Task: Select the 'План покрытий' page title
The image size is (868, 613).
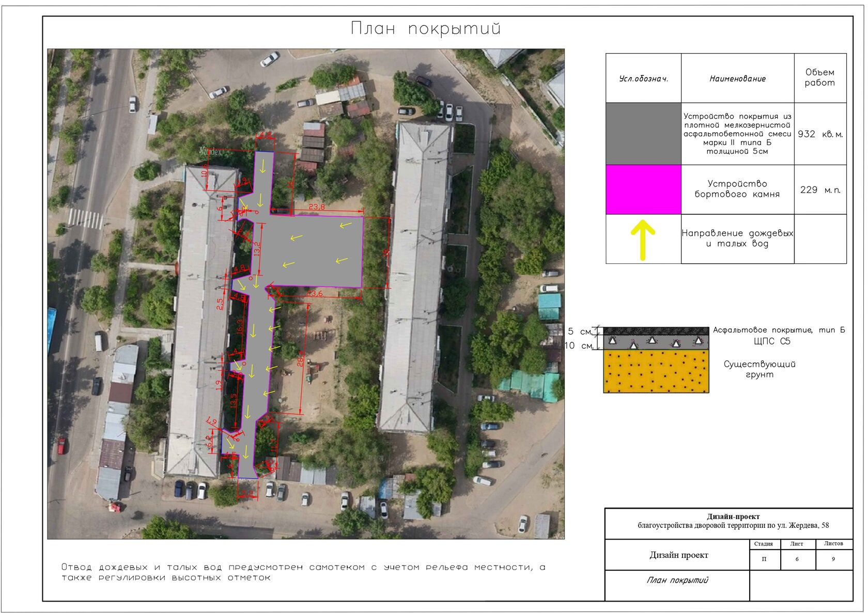Action: (426, 28)
